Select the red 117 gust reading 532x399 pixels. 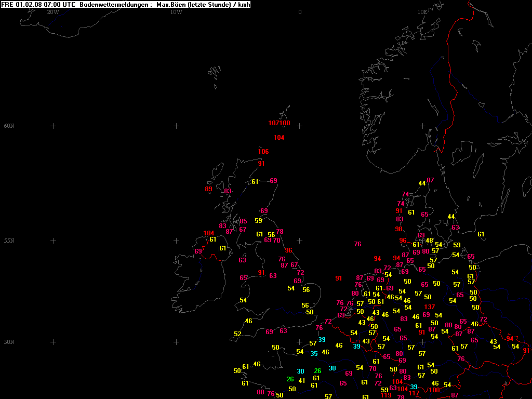[414, 393]
